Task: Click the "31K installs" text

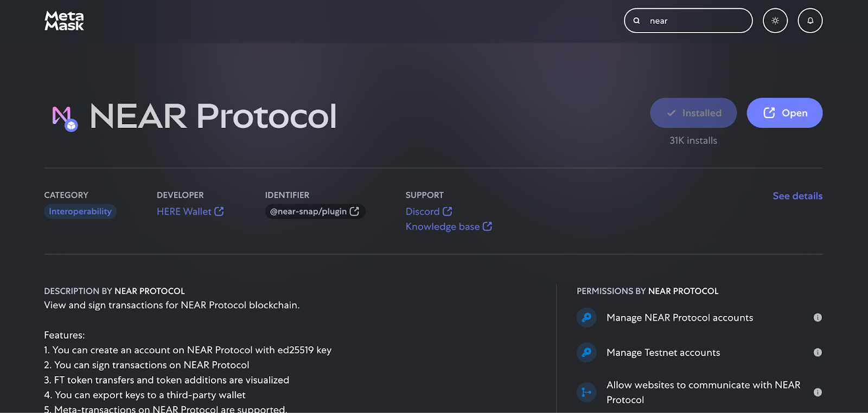Action: pos(693,140)
